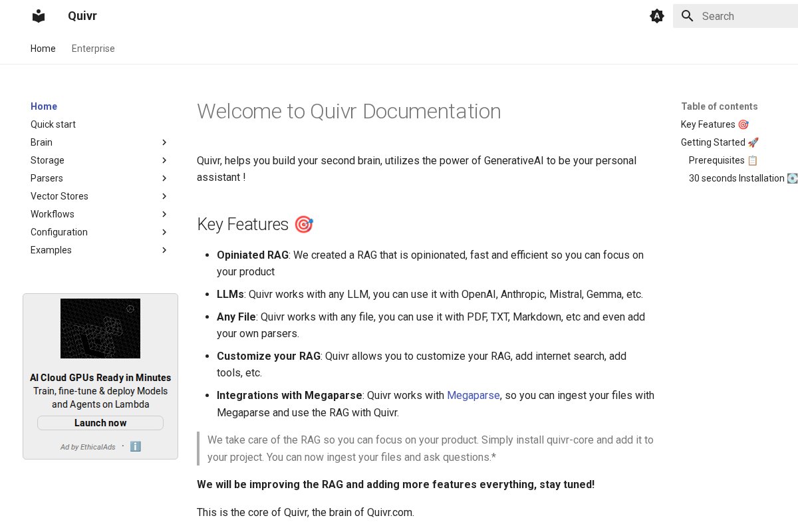Jump to Prerequisites in table of contents
This screenshot has height=532, width=798.
pyautogui.click(x=716, y=160)
